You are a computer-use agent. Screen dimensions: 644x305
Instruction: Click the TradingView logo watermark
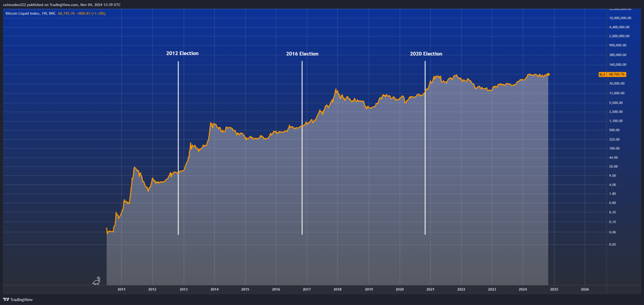pos(18,300)
